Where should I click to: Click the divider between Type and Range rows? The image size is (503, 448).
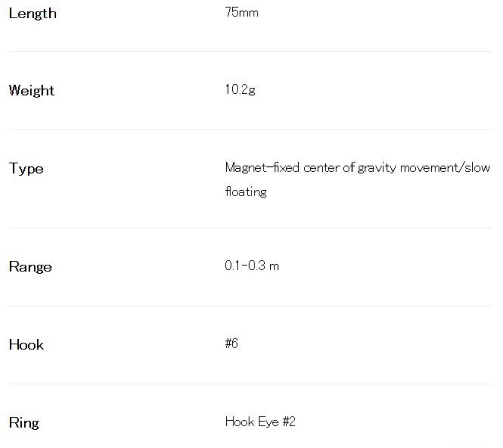[x=250, y=228]
